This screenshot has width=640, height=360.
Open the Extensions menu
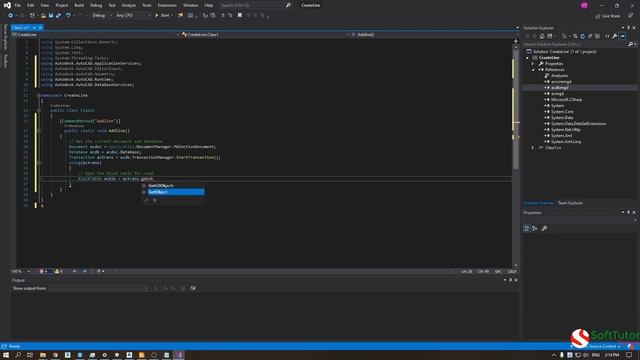point(167,5)
